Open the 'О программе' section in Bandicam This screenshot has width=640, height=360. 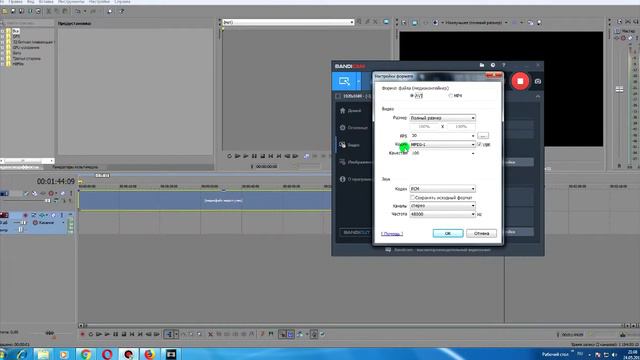point(355,179)
